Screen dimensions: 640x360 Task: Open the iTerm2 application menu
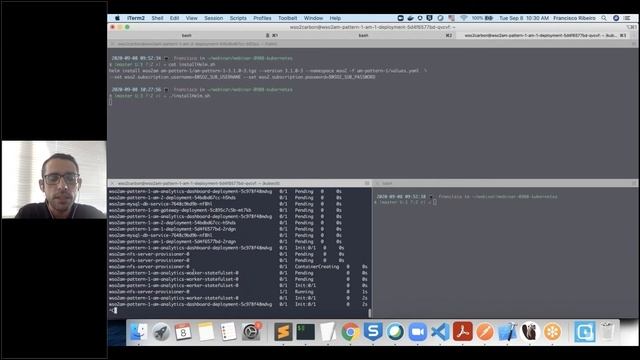point(136,18)
